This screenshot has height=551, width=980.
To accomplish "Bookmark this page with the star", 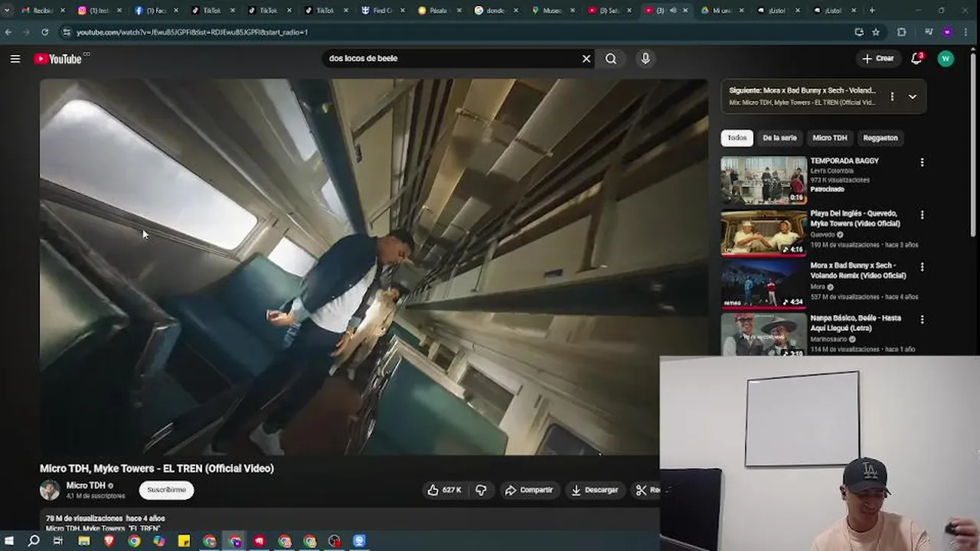I will (876, 32).
